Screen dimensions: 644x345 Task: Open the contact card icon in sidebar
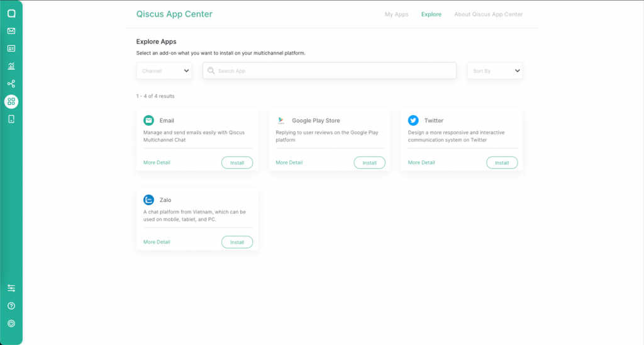pos(11,48)
